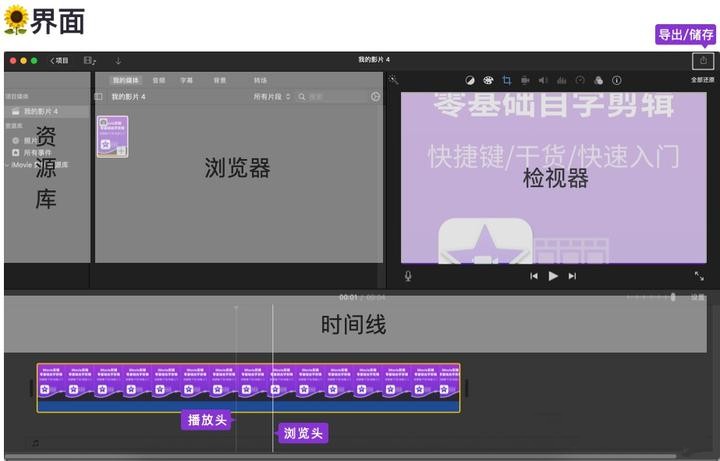Skip to previous clip in viewer

pyautogui.click(x=534, y=276)
